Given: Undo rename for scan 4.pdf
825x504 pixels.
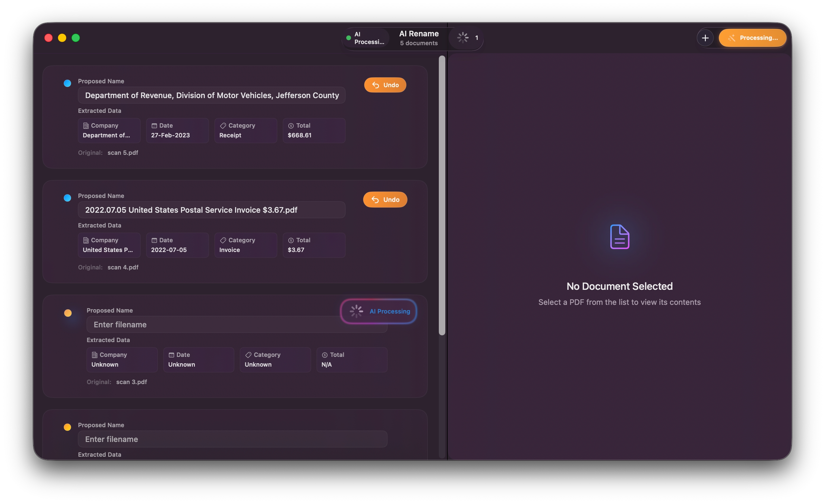Looking at the screenshot, I should pos(385,200).
